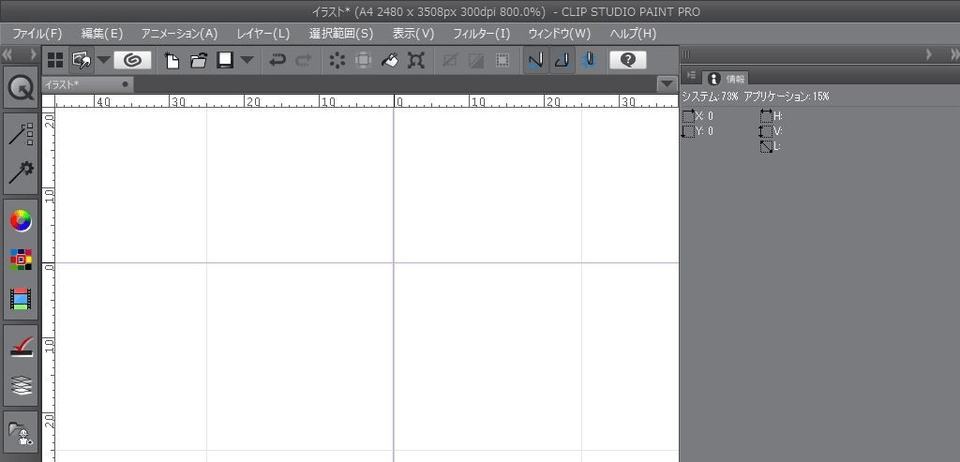Create a new canvas with New icon
The width and height of the screenshot is (960, 462).
tap(173, 60)
